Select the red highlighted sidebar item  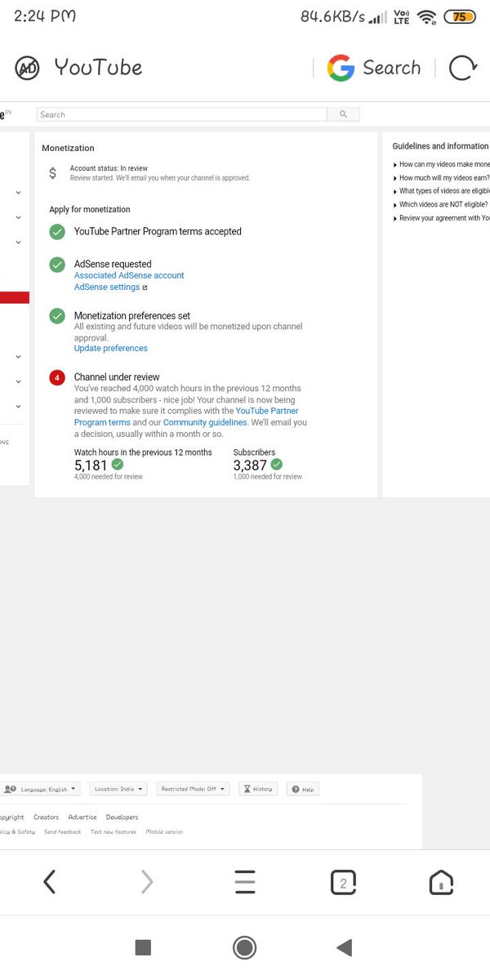(15, 298)
